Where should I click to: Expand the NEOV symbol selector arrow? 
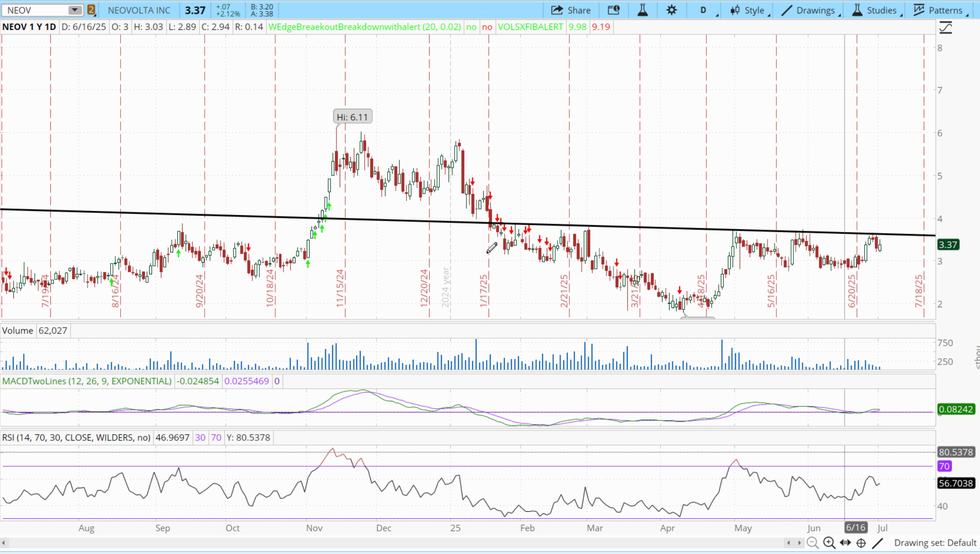tap(75, 10)
